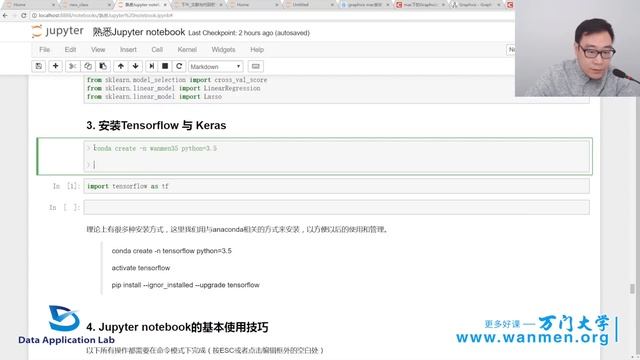Cut the selected cell with the scissors icon
This screenshot has width=640, height=360.
(73, 66)
